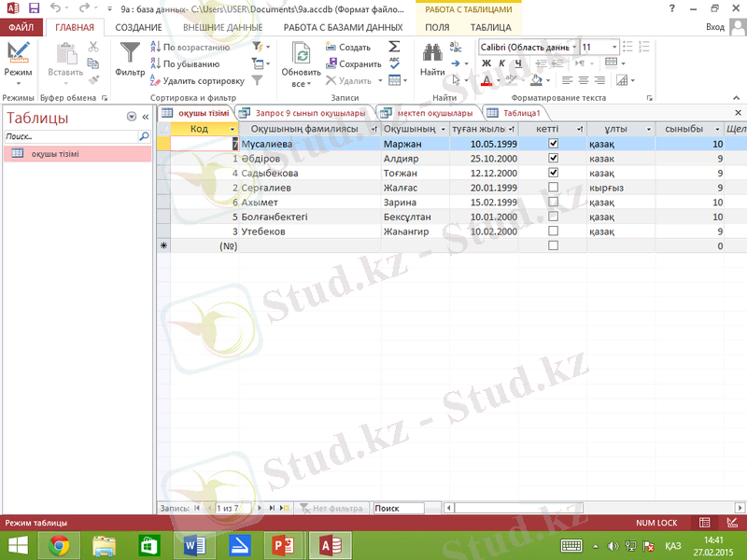Apply bold formatting with Ж button
Image resolution: width=747 pixels, height=560 pixels.
point(486,63)
